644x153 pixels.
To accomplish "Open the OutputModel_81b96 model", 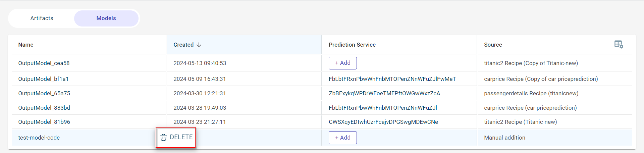I will click(x=44, y=122).
